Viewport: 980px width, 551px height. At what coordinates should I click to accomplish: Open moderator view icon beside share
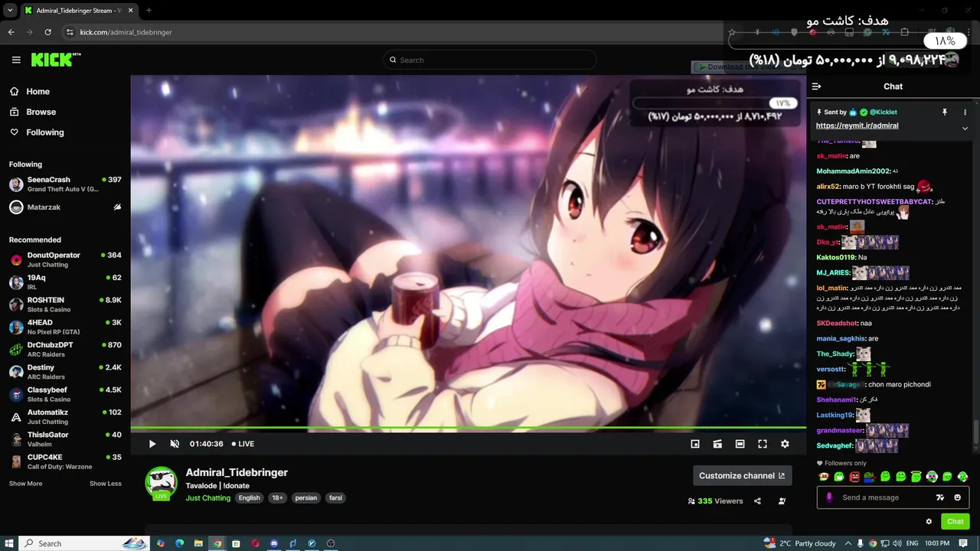(782, 501)
